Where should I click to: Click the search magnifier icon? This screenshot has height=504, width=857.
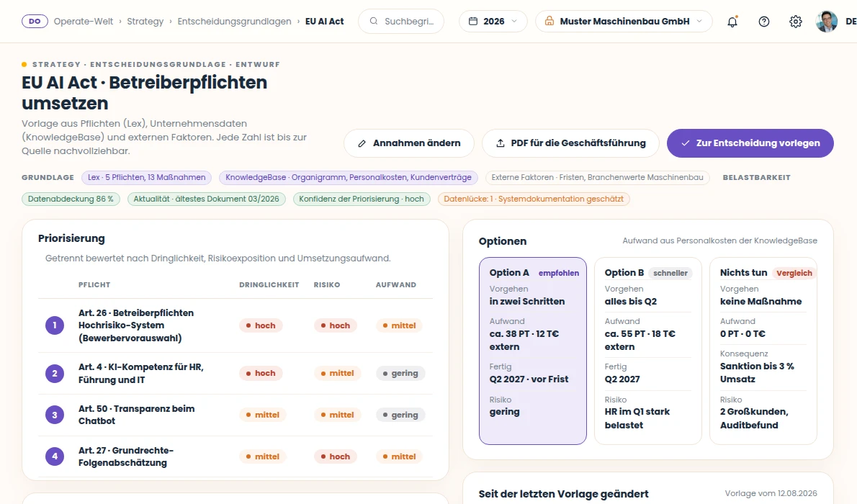[x=373, y=22]
